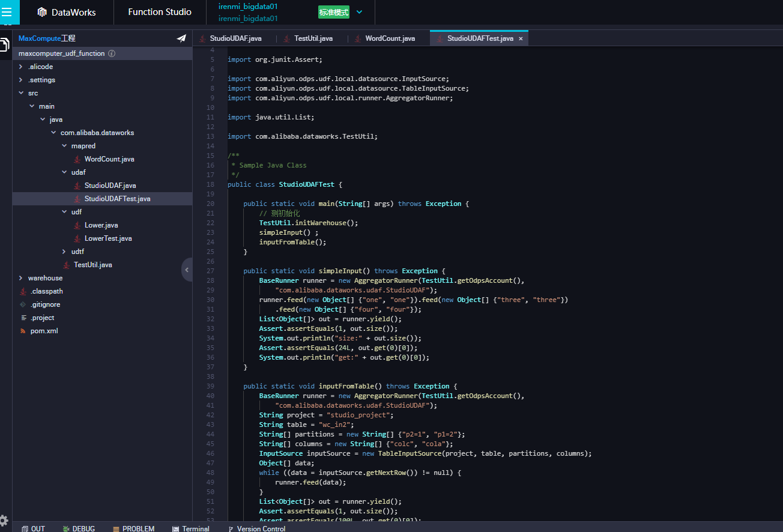Collapse the mapred folder
The height and width of the screenshot is (532, 783).
pos(64,146)
